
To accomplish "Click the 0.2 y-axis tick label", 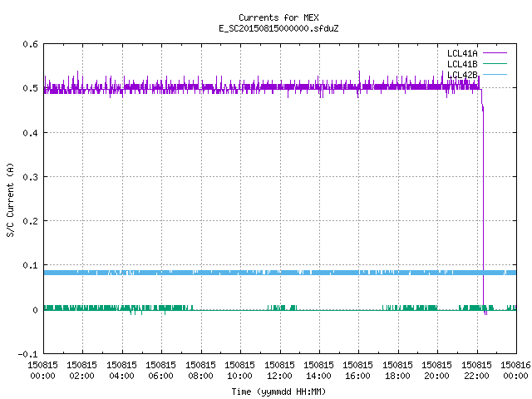I will click(31, 221).
